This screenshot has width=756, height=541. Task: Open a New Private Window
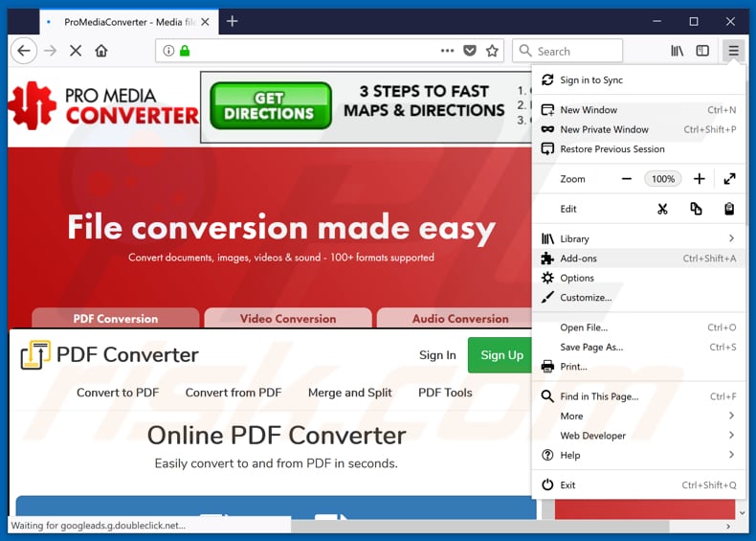click(639, 129)
